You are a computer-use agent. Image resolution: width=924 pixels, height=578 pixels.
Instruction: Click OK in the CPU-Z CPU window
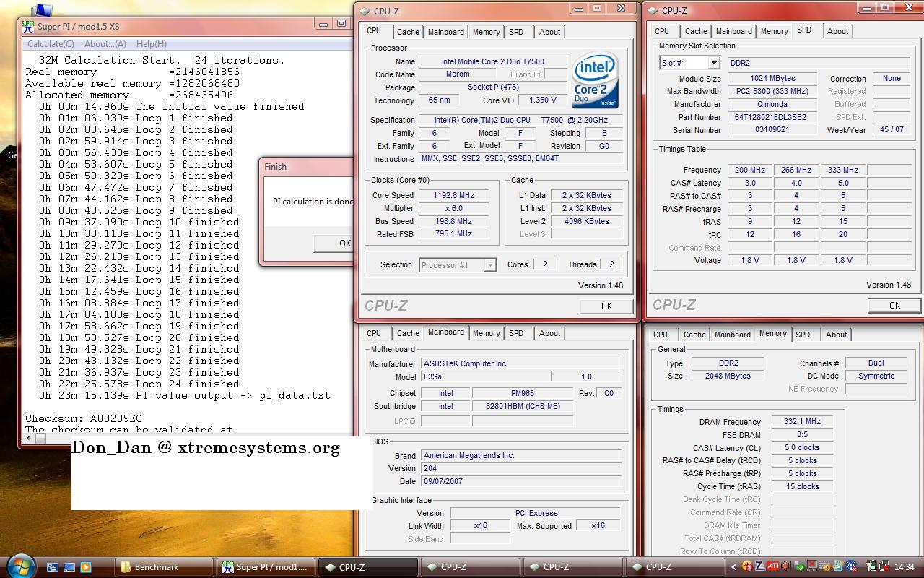(606, 306)
